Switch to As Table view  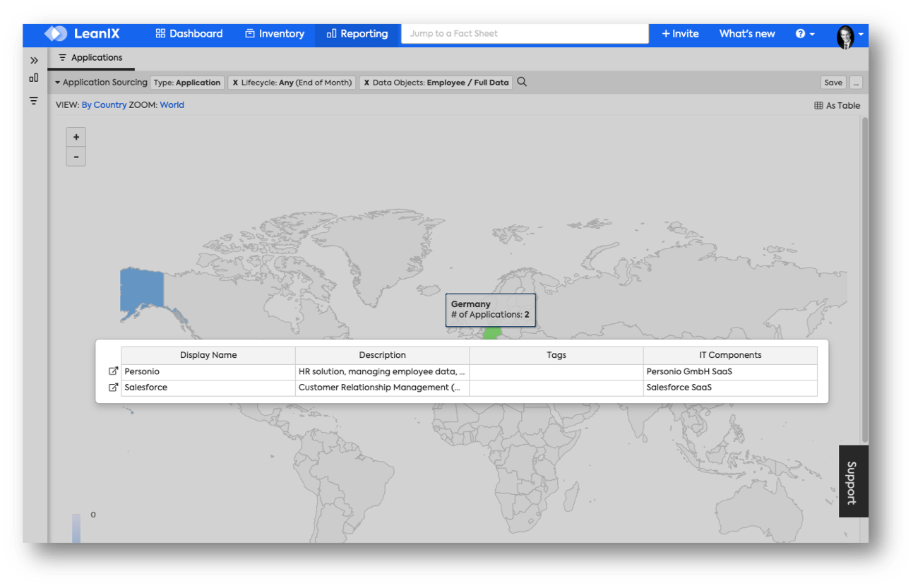click(x=837, y=106)
